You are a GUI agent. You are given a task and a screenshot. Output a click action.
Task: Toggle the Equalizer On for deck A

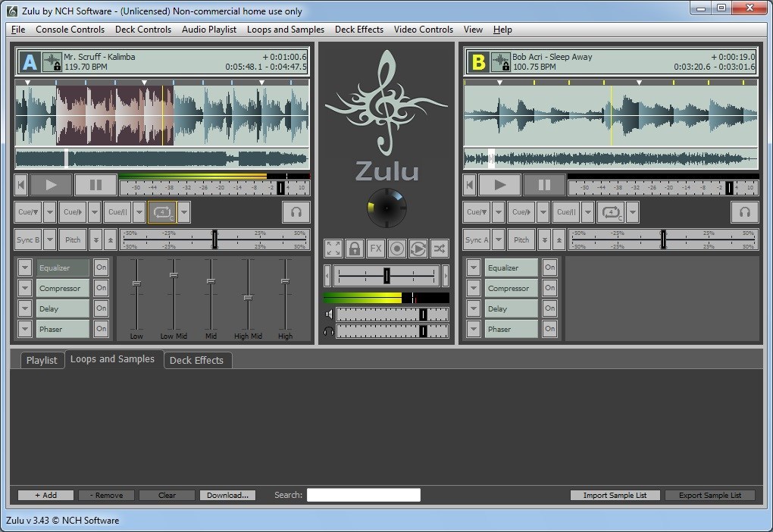pos(100,267)
